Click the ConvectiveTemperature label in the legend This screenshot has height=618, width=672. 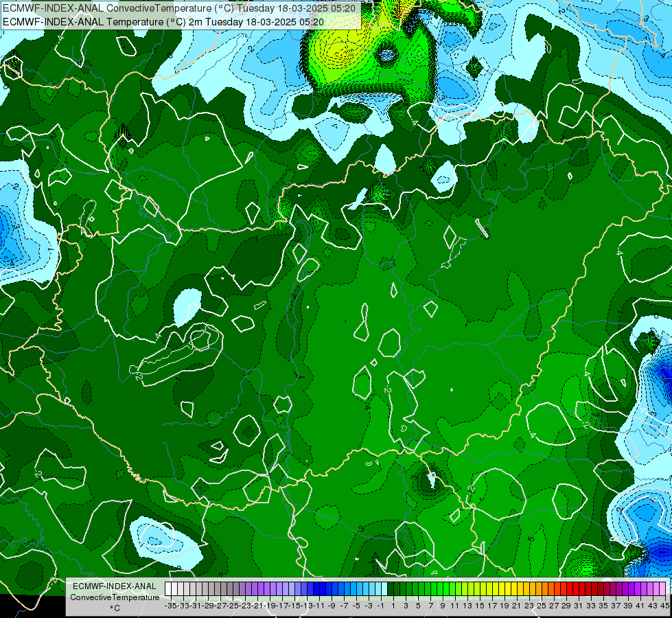coord(115,597)
